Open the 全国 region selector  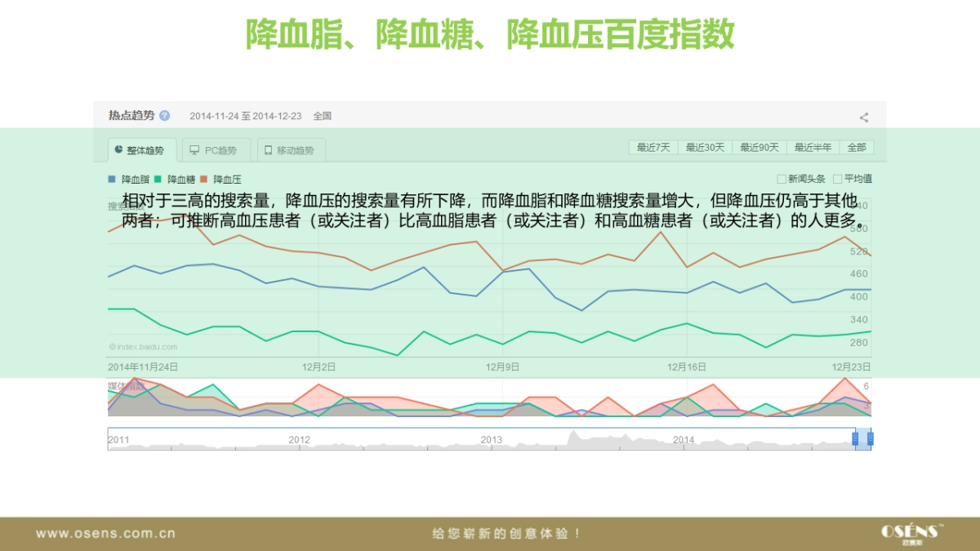coord(322,116)
